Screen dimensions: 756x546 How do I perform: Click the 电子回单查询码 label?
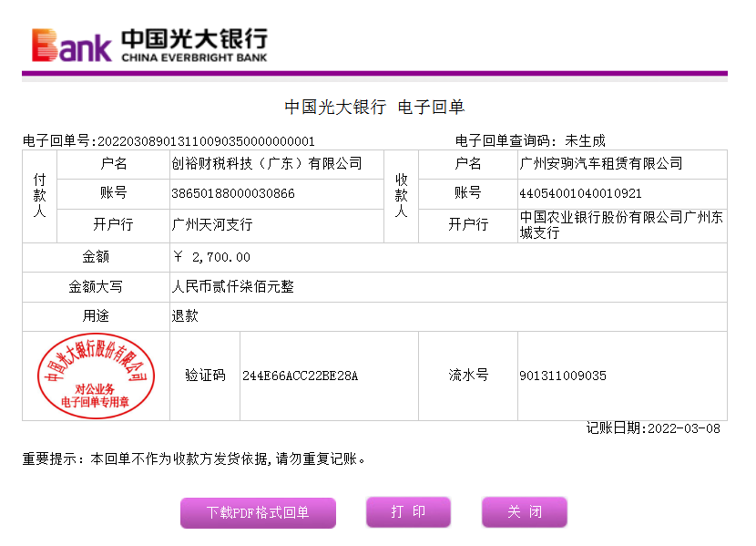pyautogui.click(x=506, y=141)
